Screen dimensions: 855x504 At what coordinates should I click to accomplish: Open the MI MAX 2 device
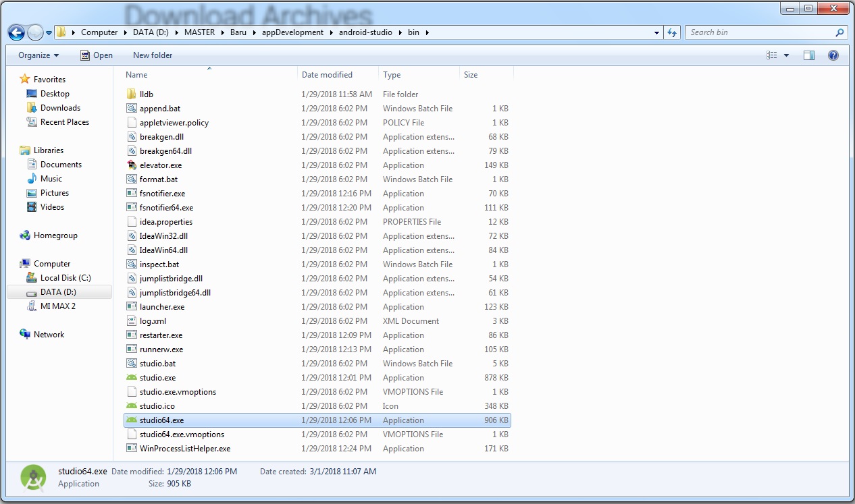pos(57,306)
